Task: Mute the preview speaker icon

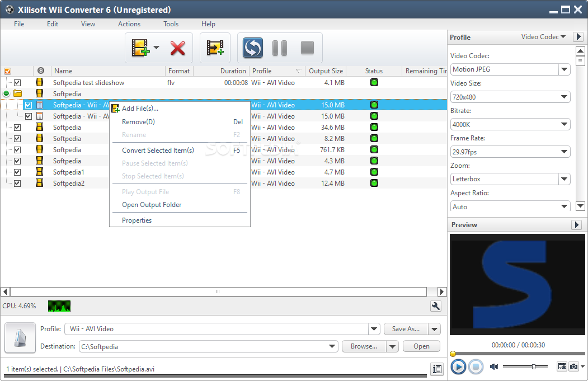Action: point(494,366)
